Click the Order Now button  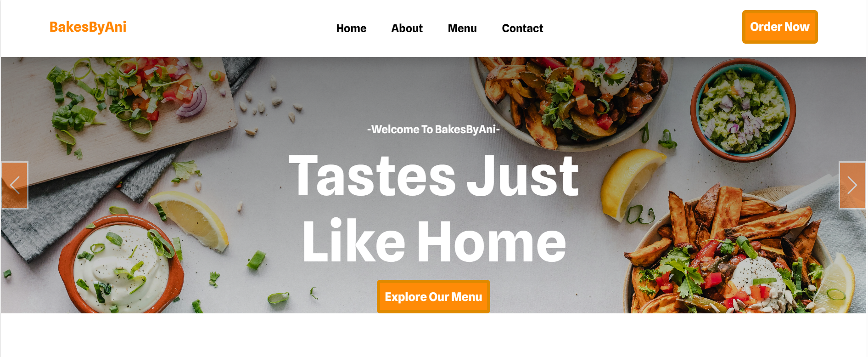pyautogui.click(x=780, y=27)
